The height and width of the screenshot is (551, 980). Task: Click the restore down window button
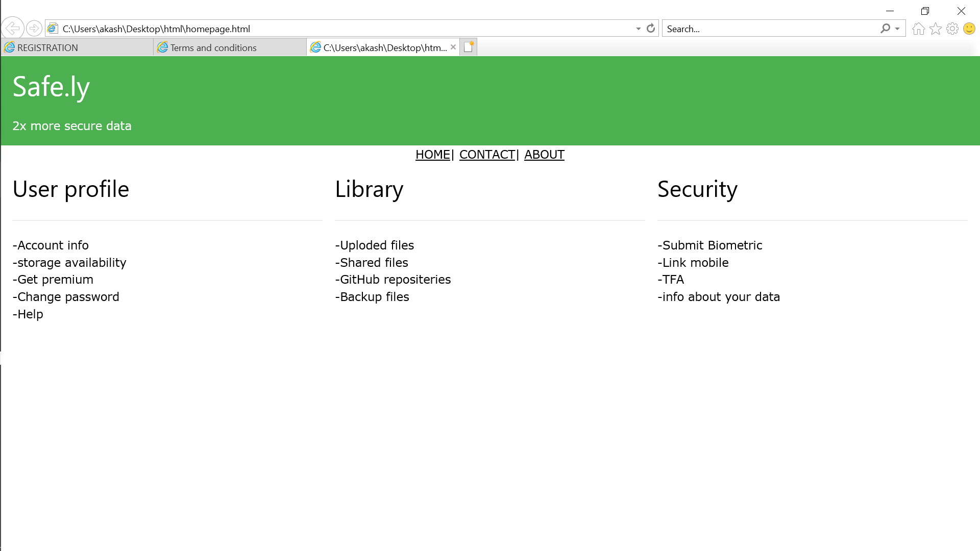[925, 11]
